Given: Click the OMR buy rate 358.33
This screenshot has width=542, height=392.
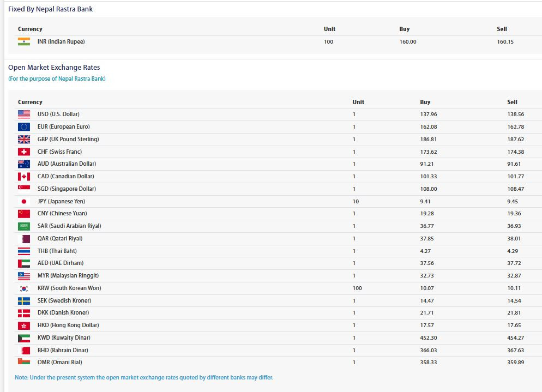Looking at the screenshot, I should (429, 362).
